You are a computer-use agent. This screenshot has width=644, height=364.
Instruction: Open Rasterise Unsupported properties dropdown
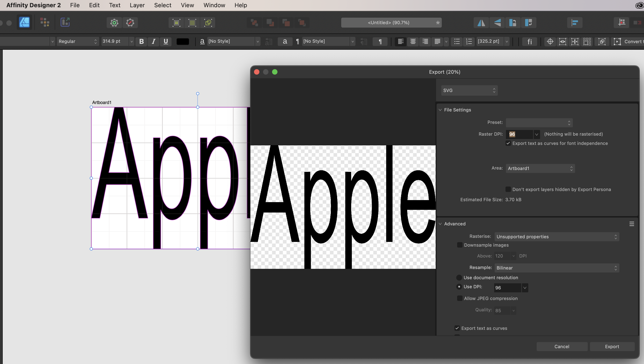557,237
